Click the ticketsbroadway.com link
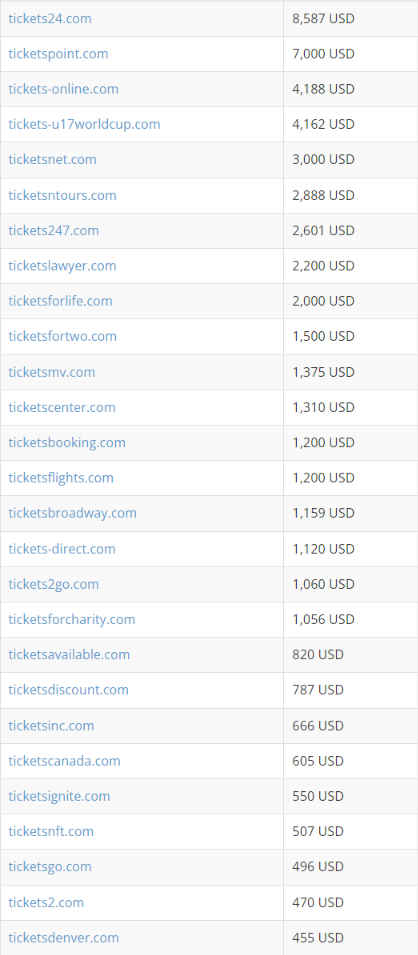The height and width of the screenshot is (955, 418). pos(73,513)
